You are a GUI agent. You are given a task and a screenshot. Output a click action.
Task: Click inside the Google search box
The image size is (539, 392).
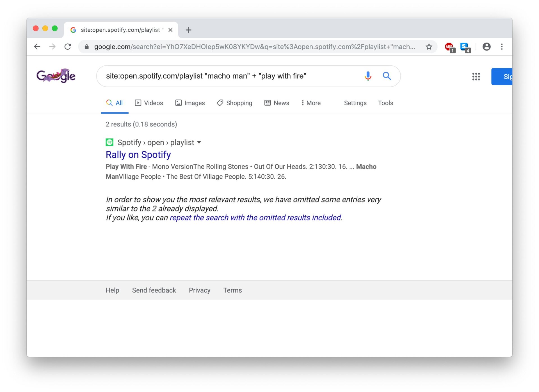(x=225, y=76)
